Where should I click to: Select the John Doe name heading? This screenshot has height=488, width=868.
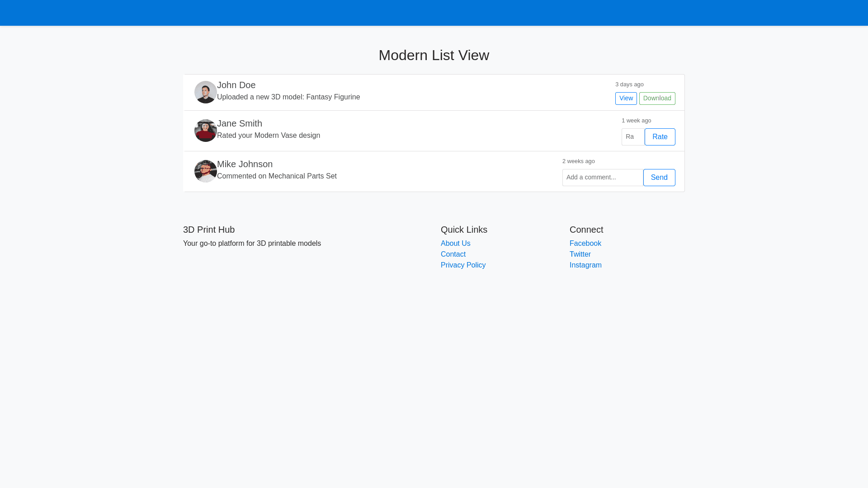[236, 85]
